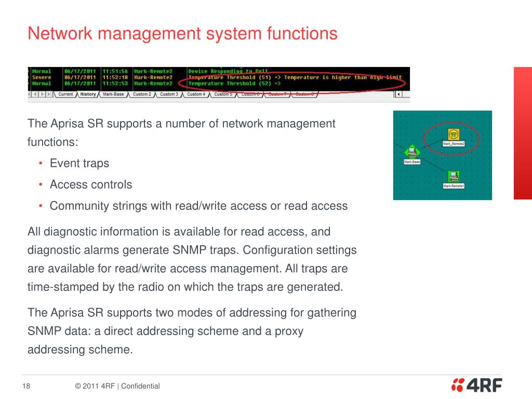Click the Event traps bullet
Screen dimensions: 532x399
(x=79, y=163)
